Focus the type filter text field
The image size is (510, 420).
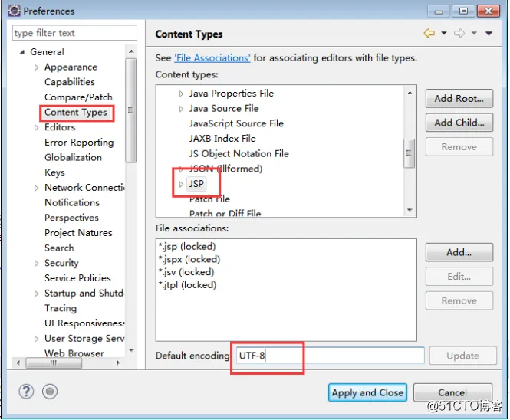74,33
